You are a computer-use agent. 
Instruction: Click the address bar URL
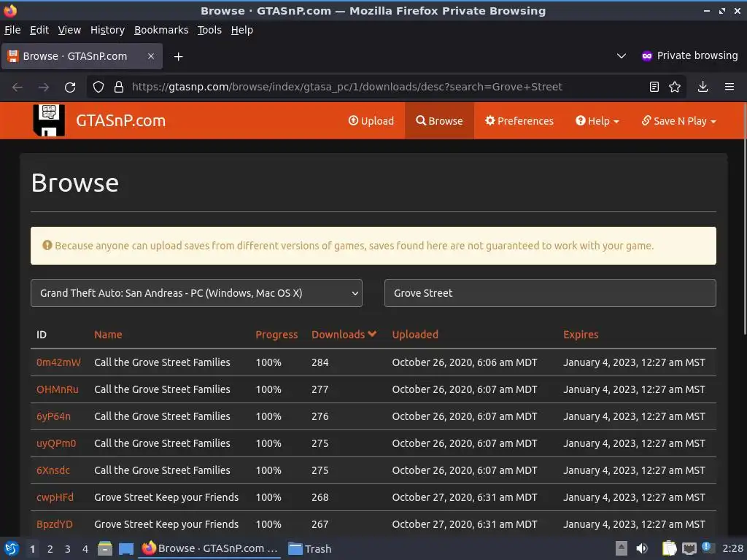[347, 87]
